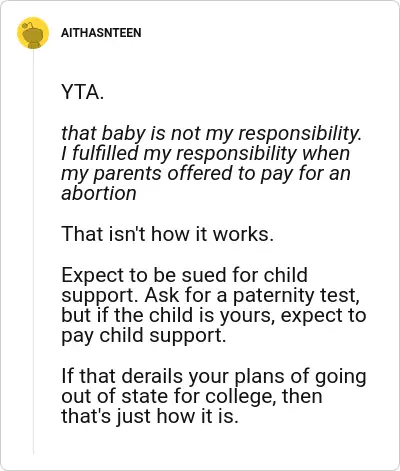The image size is (400, 471).
Task: Select quoted text 'that baby is not my responsibility'
Action: [209, 133]
